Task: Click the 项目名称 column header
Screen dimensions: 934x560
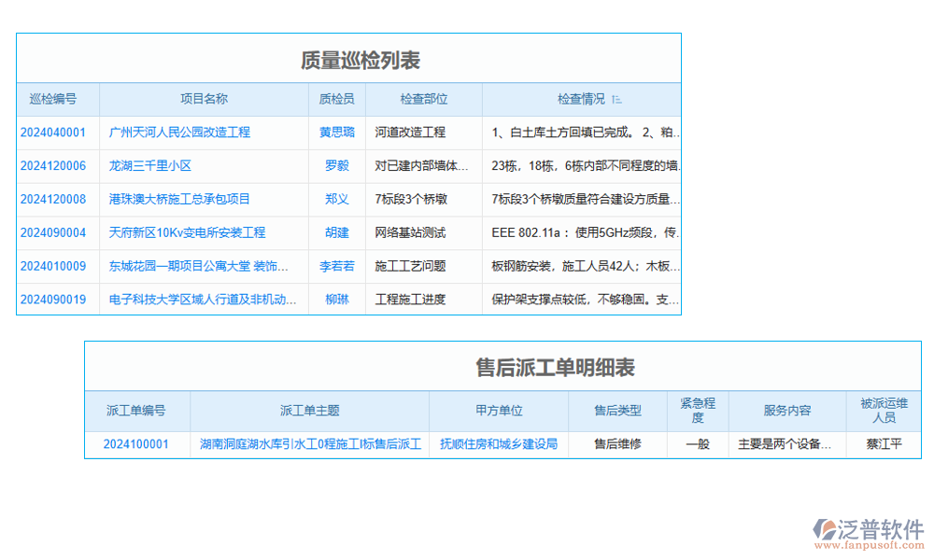Action: point(204,99)
